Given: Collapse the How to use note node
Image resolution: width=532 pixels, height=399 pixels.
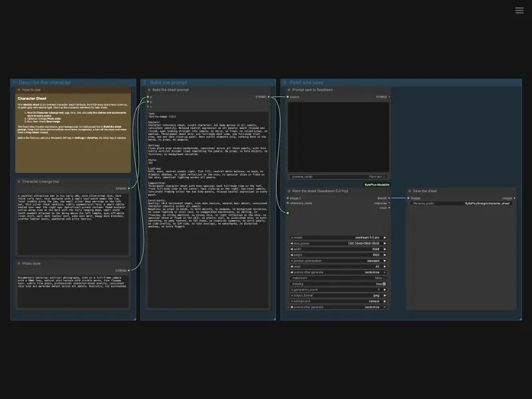Looking at the screenshot, I should (x=19, y=90).
